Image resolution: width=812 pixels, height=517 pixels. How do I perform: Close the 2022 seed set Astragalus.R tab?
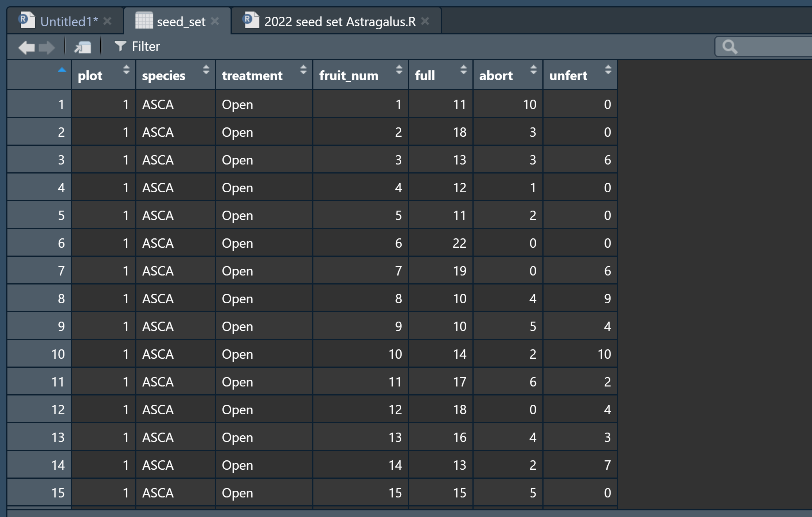pos(425,21)
